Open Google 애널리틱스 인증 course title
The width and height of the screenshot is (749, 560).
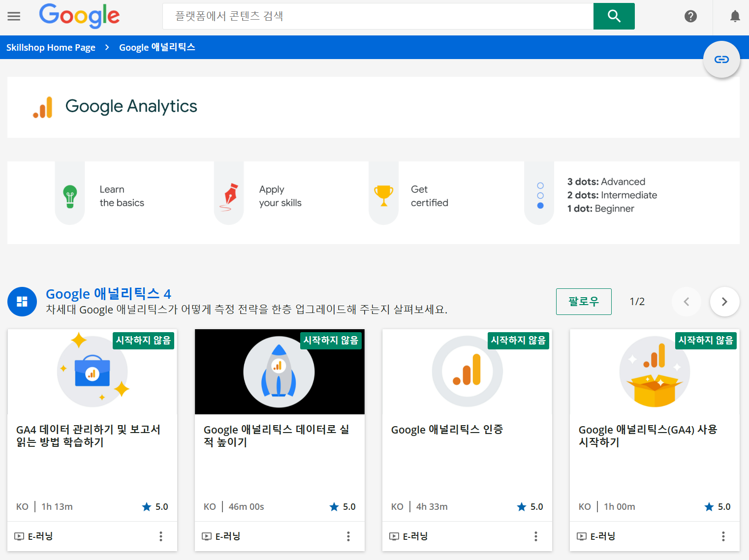pyautogui.click(x=447, y=430)
